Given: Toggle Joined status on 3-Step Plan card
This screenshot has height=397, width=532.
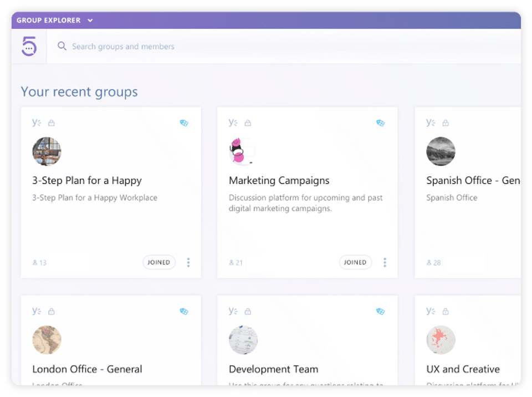Looking at the screenshot, I should [159, 262].
